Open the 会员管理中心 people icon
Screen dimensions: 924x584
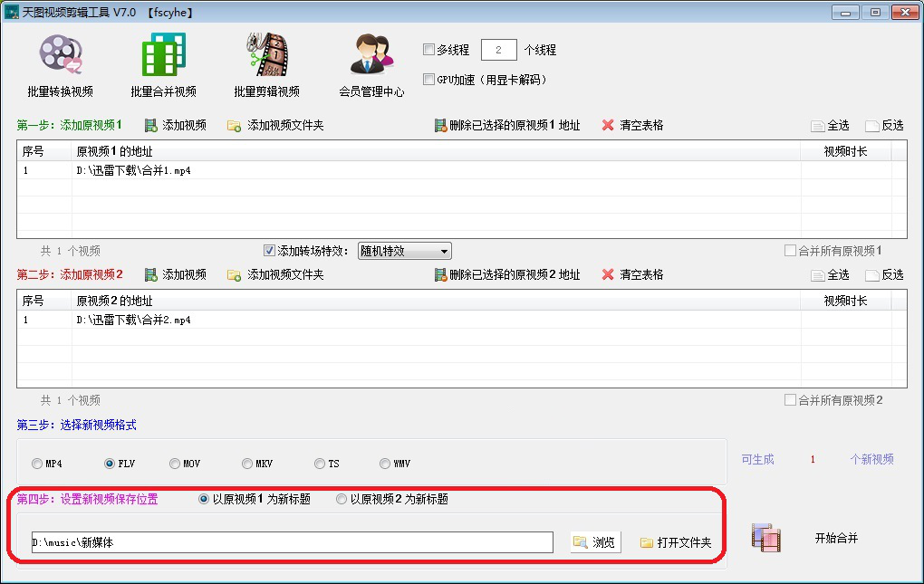[x=371, y=54]
